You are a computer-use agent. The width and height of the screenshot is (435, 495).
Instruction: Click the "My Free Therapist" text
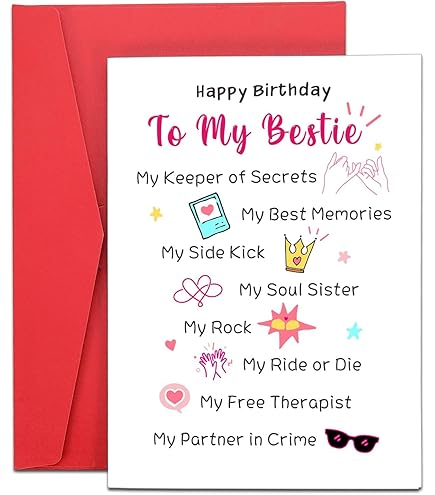[x=275, y=402]
